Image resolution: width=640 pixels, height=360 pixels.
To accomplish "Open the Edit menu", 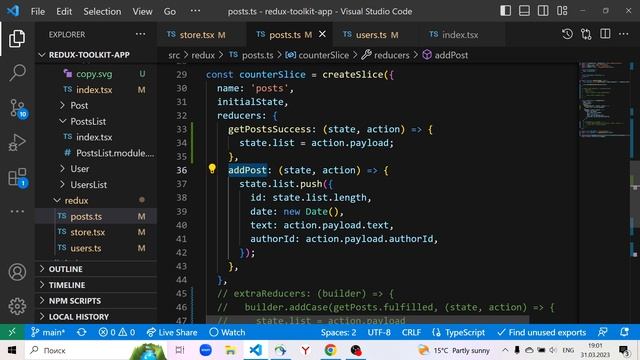I will pos(64,11).
